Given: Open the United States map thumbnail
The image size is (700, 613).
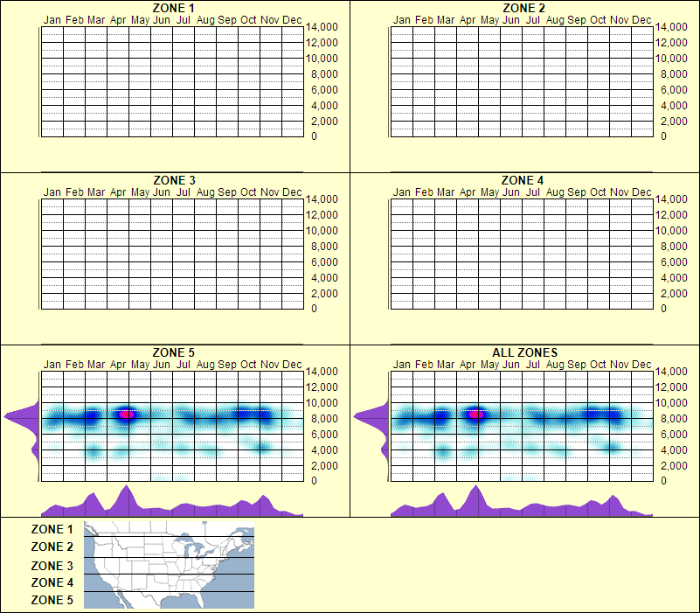Looking at the screenshot, I should (x=168, y=564).
